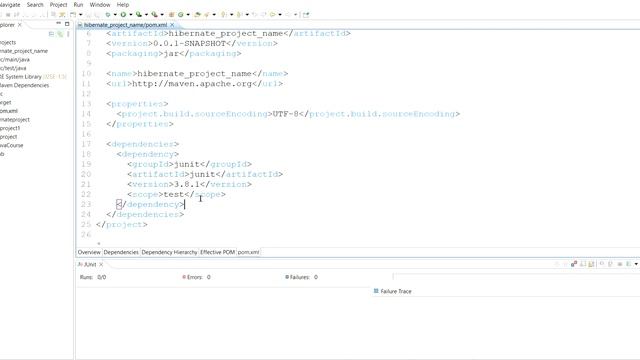The width and height of the screenshot is (640, 360).
Task: Open the Window menu
Action: pos(100,4)
